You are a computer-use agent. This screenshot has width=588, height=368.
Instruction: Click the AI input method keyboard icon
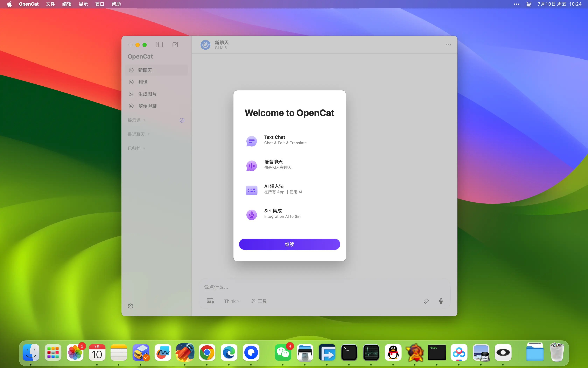(x=251, y=190)
